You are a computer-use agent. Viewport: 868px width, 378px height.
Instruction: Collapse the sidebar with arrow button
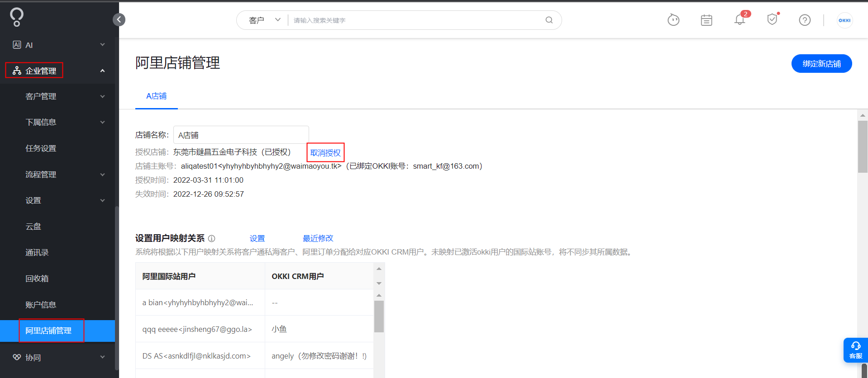[119, 19]
